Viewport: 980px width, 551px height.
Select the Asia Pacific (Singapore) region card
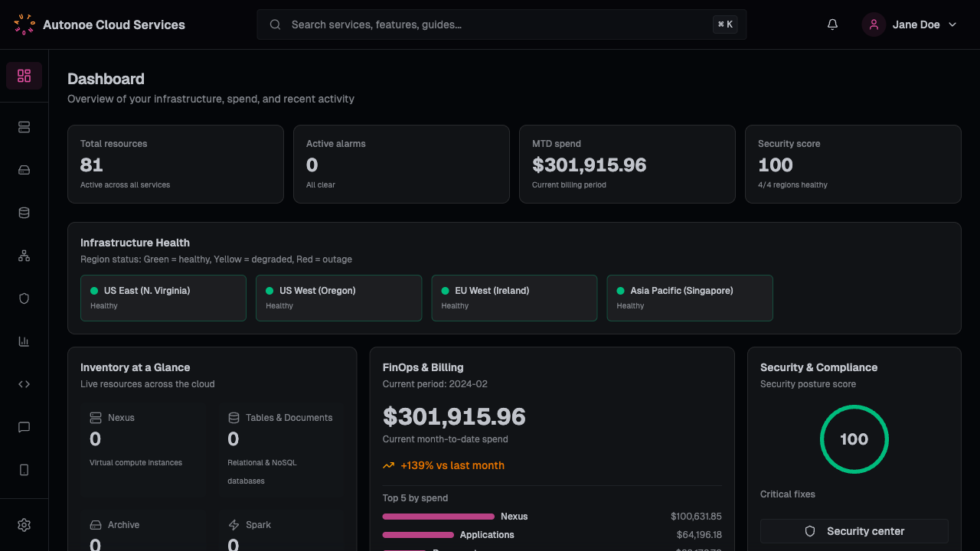[690, 298]
